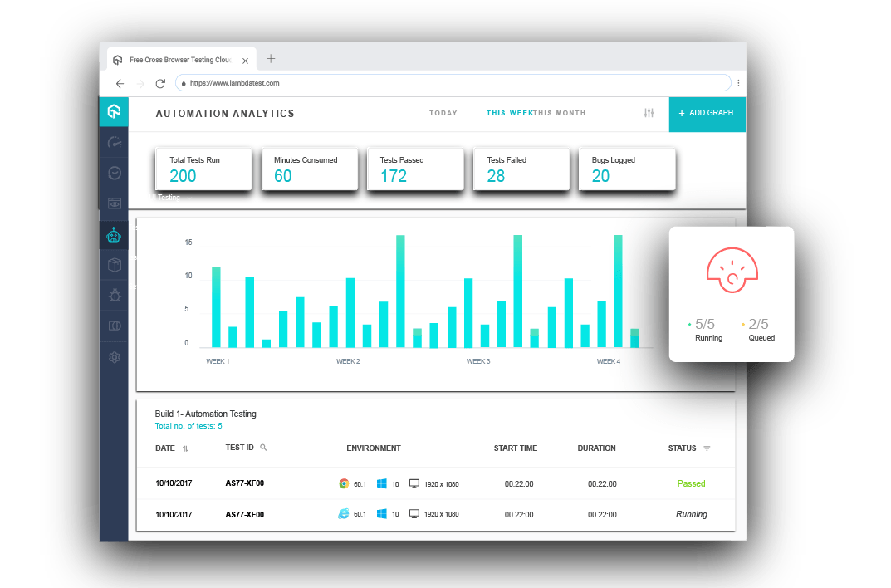This screenshot has height=588, width=891.
Task: Sort the table by the DATE column
Action: coord(185,448)
